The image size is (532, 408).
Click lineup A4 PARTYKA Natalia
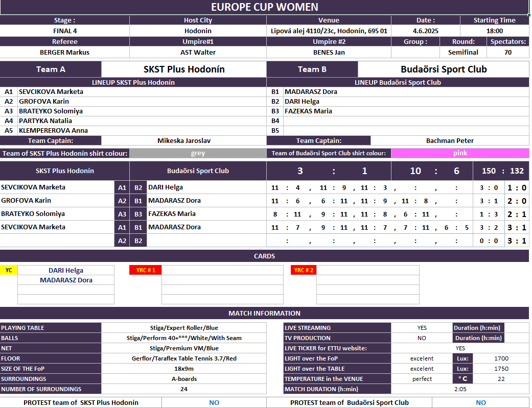(x=142, y=121)
